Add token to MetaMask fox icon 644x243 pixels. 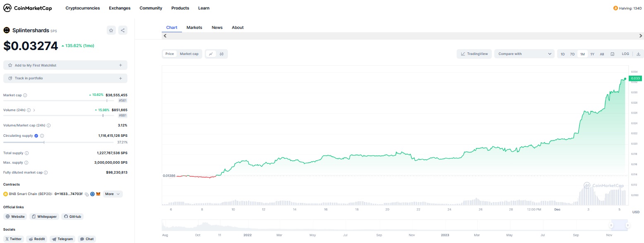coord(98,194)
